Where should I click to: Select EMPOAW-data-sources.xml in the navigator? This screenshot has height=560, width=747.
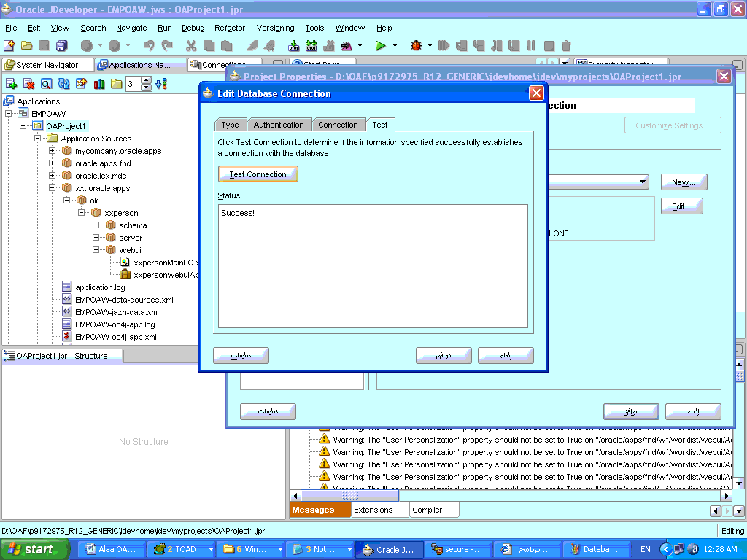click(x=124, y=300)
